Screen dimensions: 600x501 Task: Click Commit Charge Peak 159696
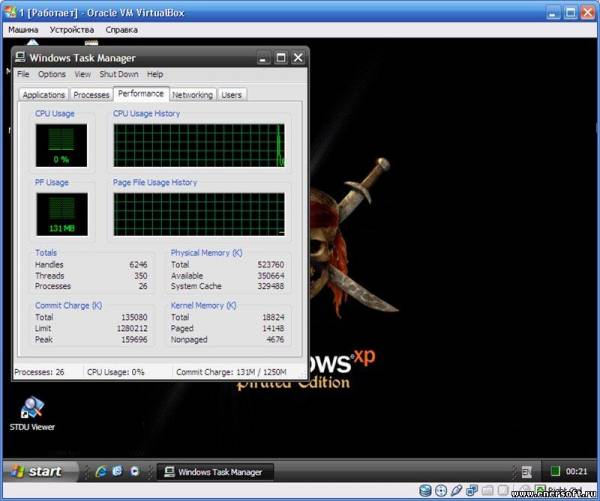click(134, 339)
